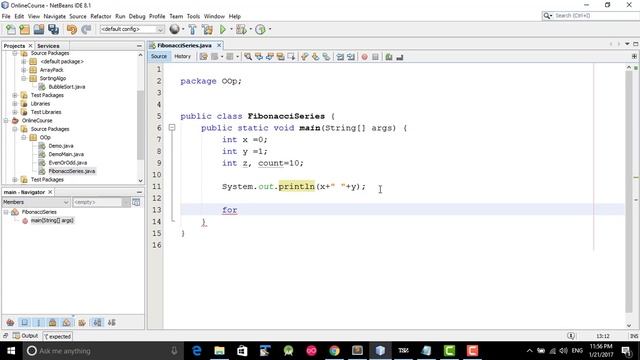Click Find Next Occurrence icon
The image size is (640, 360).
269,57
